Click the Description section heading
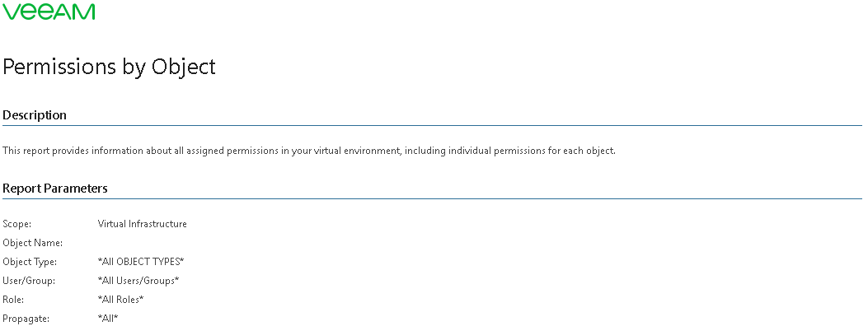Viewport: 868px width, 326px height. [35, 115]
